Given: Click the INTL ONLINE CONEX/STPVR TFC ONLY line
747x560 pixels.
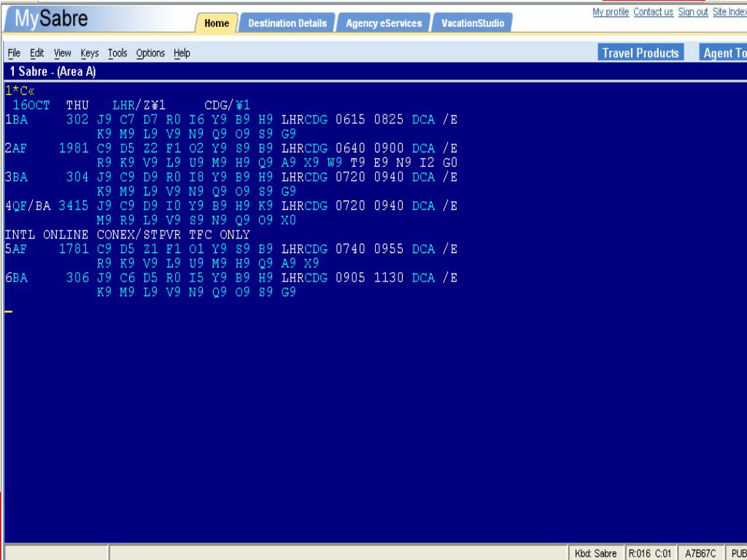Looking at the screenshot, I should click(x=127, y=235).
